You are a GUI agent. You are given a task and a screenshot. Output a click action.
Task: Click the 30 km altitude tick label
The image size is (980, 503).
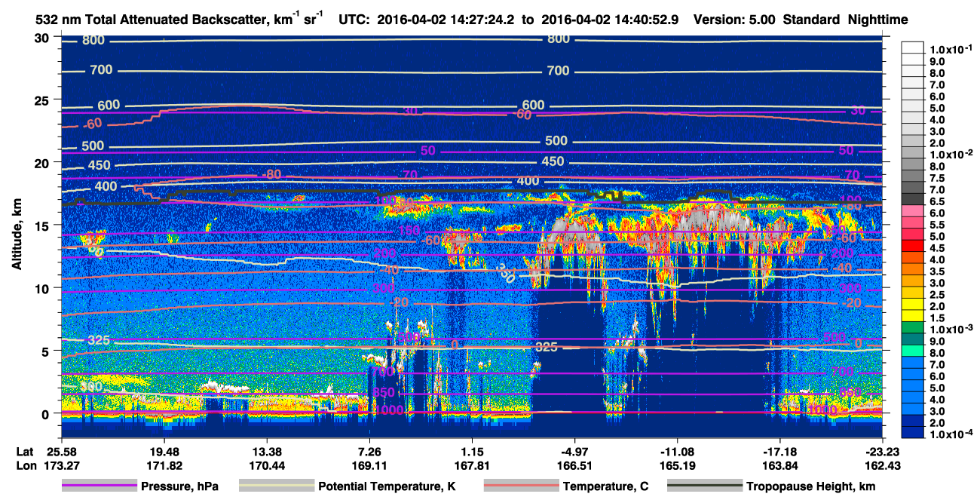coord(42,38)
